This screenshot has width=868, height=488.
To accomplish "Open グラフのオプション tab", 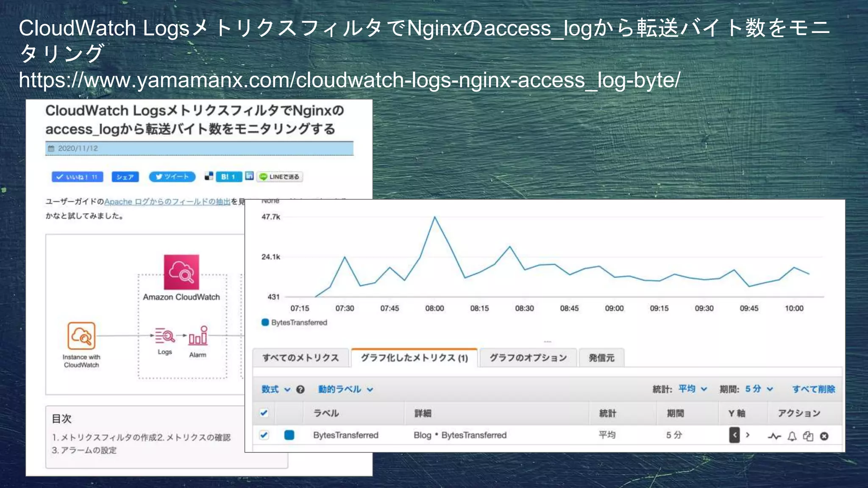I will click(x=528, y=358).
